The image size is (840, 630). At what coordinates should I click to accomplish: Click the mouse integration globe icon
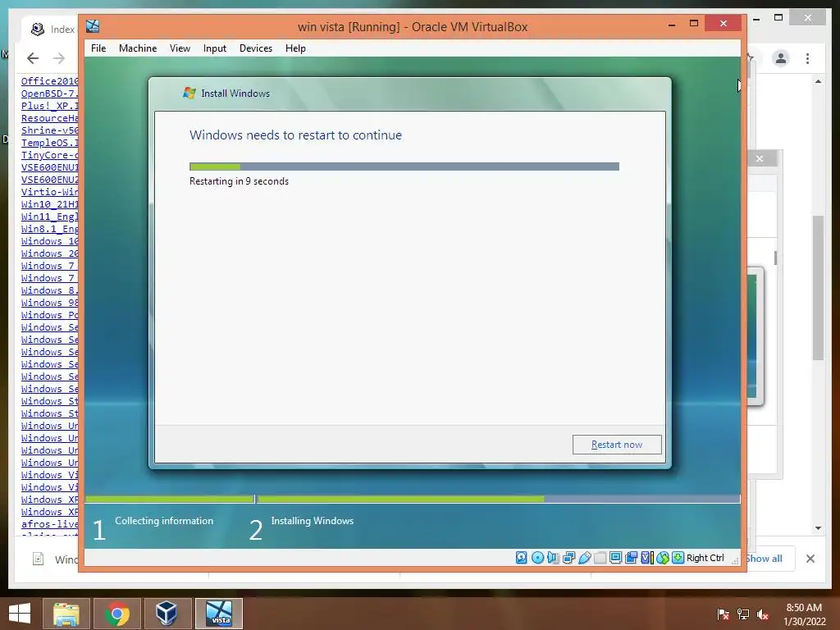(662, 558)
